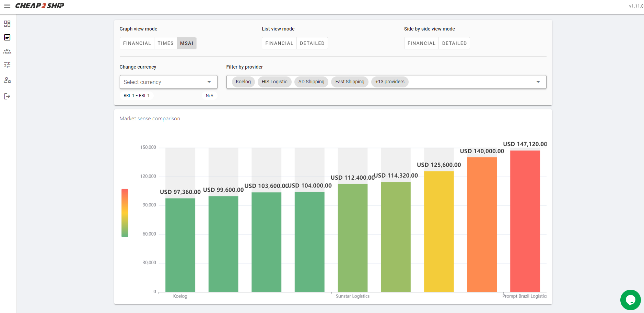Select Detailed side by side view
Image resolution: width=644 pixels, height=313 pixels.
point(454,43)
